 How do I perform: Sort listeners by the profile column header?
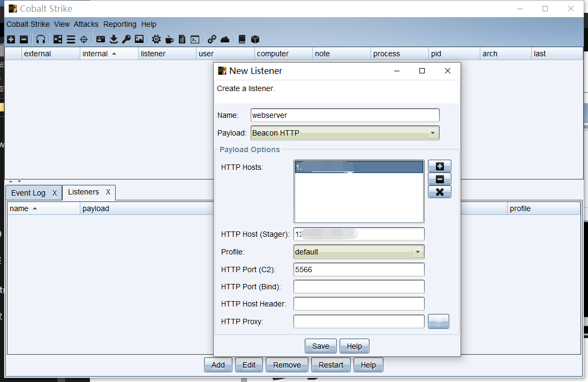coord(544,208)
